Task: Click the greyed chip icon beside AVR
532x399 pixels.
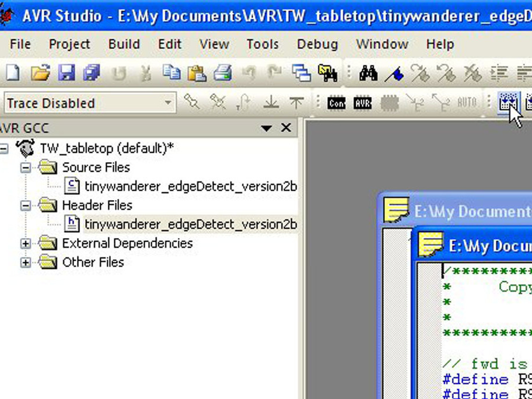Action: click(390, 103)
